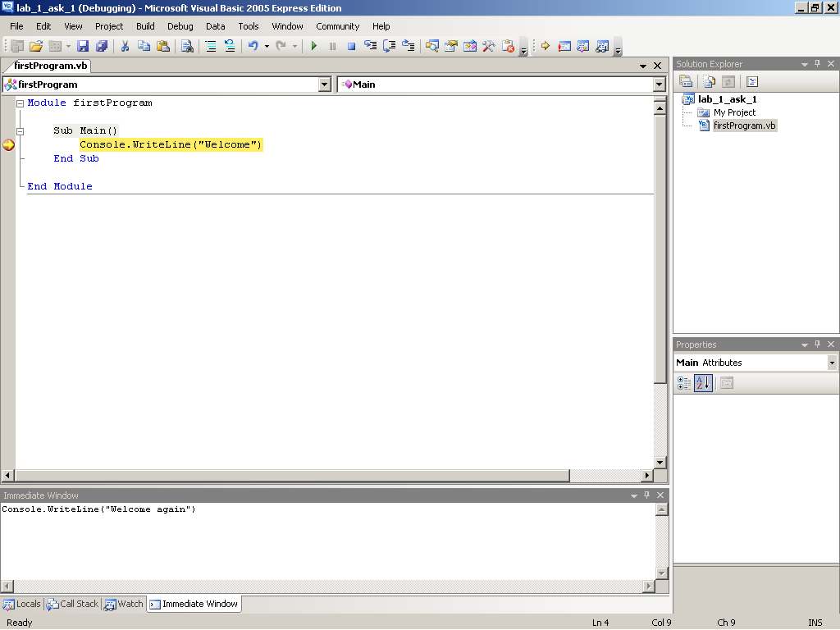Click the Step Into toolbar icon

pos(370,46)
